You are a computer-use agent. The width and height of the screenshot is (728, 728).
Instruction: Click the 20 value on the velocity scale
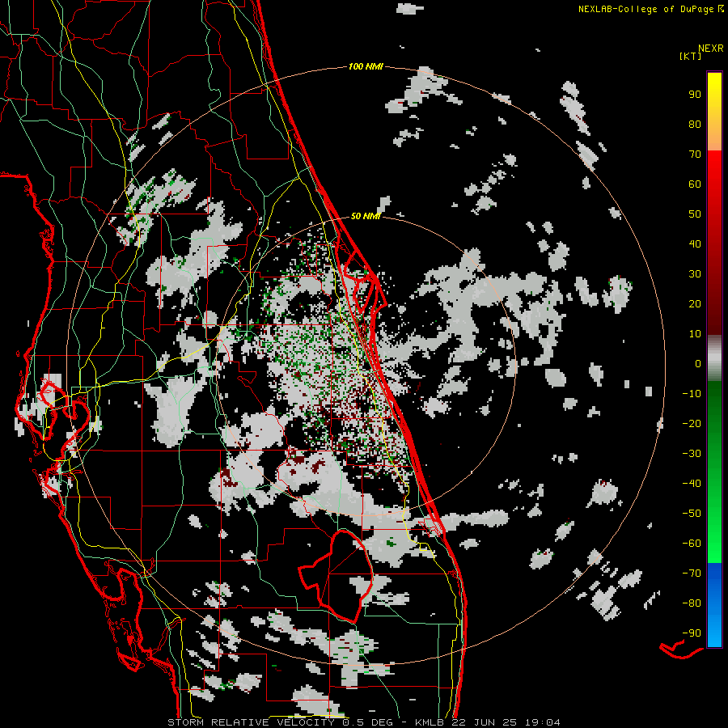[x=695, y=303]
